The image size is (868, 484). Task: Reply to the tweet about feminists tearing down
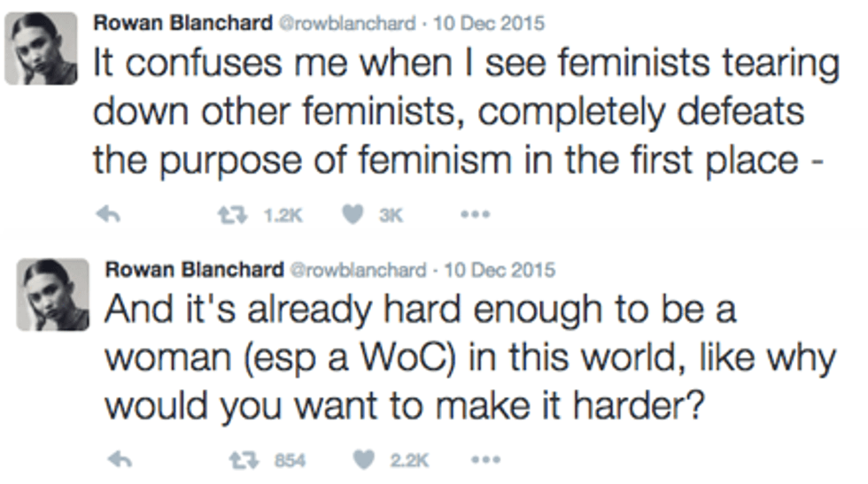coord(106,214)
